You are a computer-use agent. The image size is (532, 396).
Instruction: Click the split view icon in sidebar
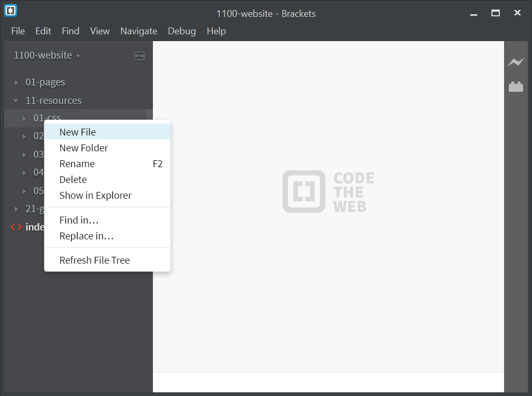[x=139, y=56]
